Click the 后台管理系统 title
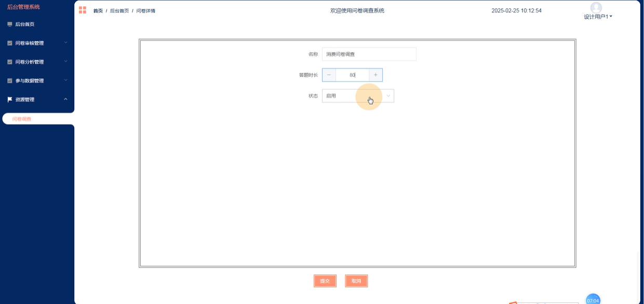The image size is (644, 304). click(x=23, y=7)
